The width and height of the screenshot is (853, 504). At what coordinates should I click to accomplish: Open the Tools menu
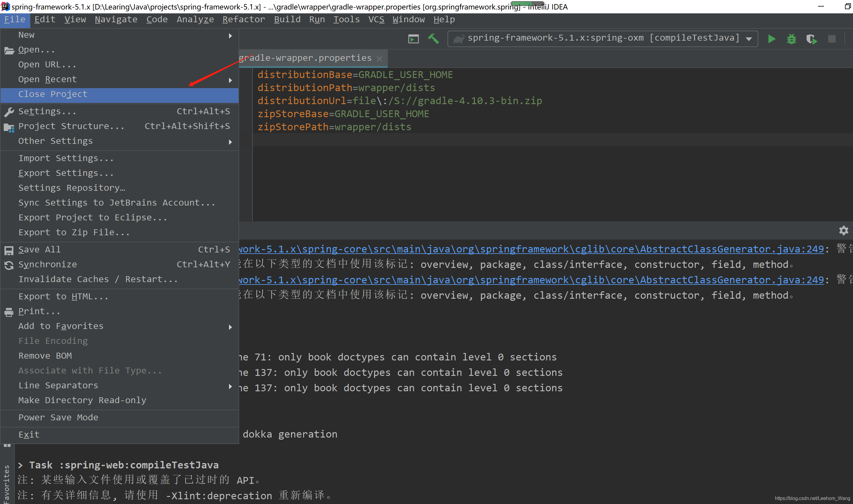click(x=346, y=20)
